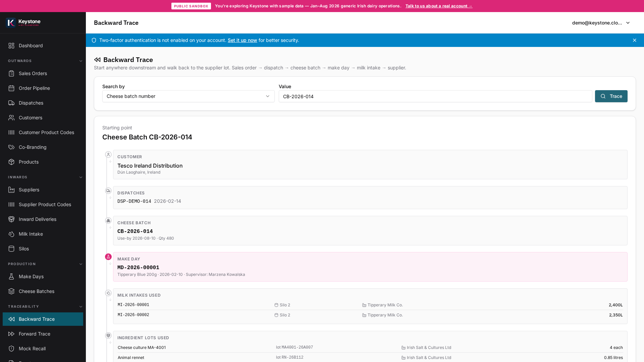The height and width of the screenshot is (362, 644).
Task: Click the Suppliers factory icon
Action: (11, 190)
